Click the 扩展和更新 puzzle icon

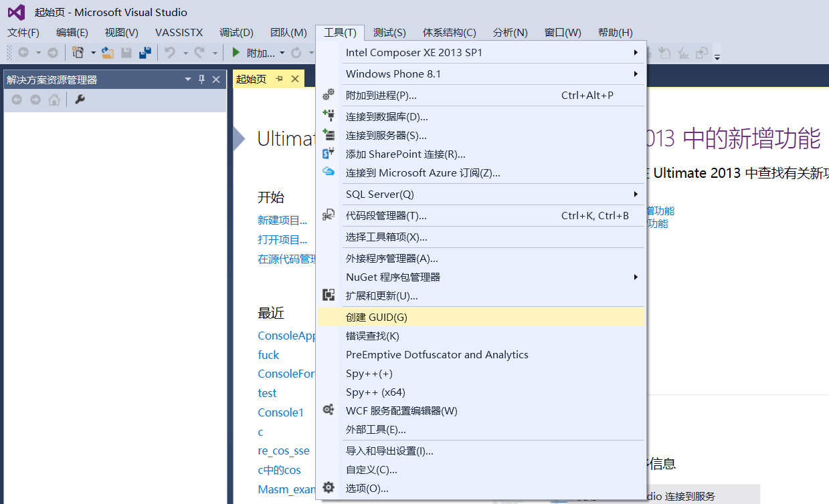pyautogui.click(x=329, y=295)
